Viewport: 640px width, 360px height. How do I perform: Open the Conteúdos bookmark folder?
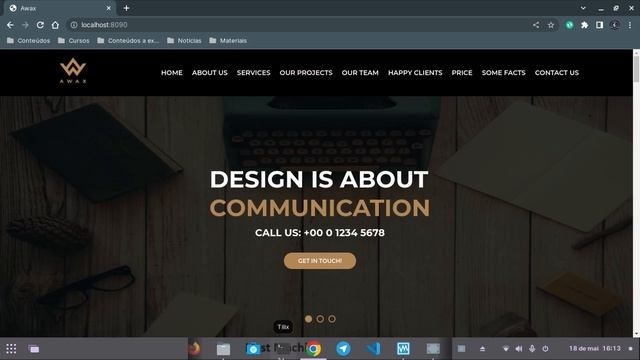[28, 40]
